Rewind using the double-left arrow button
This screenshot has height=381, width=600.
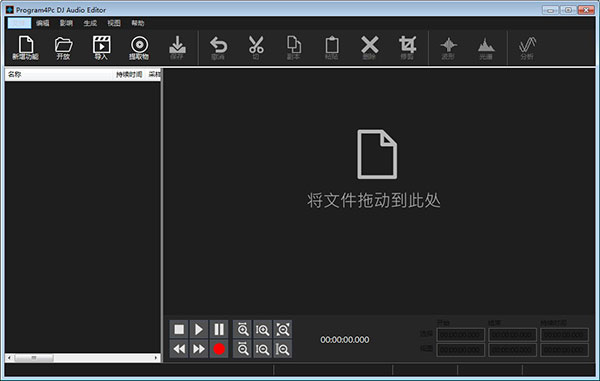point(179,349)
